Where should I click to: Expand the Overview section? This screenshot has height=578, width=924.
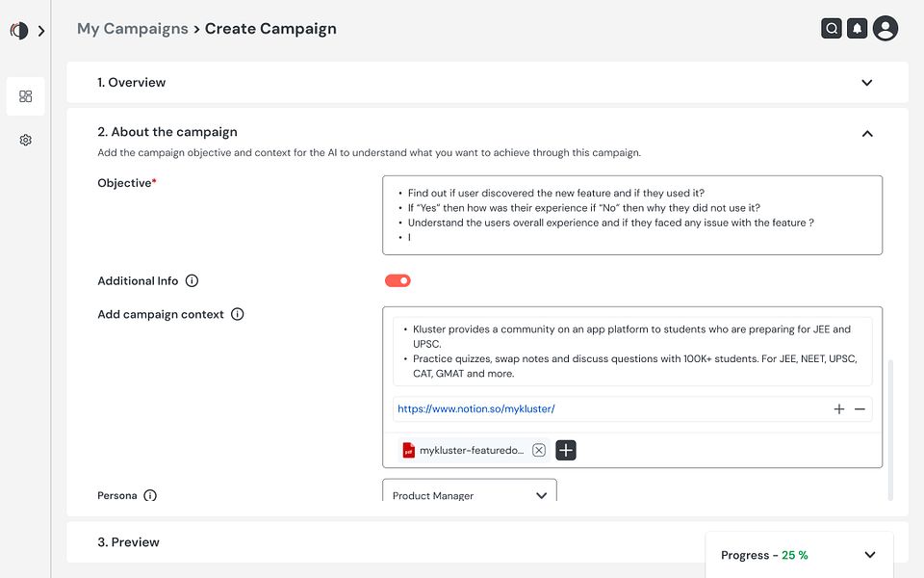(x=867, y=83)
